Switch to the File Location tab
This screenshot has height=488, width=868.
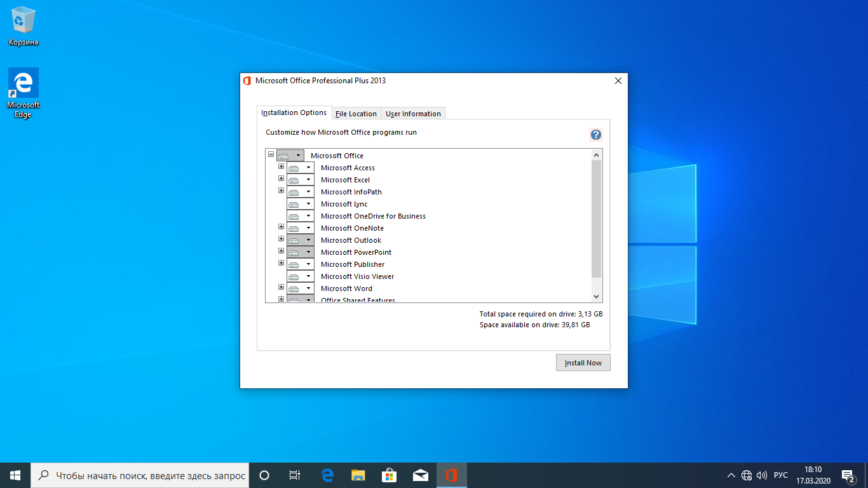point(356,114)
